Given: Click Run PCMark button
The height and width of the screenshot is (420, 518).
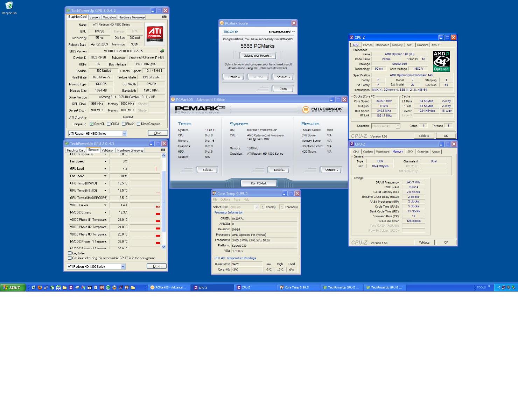Looking at the screenshot, I should (x=259, y=183).
